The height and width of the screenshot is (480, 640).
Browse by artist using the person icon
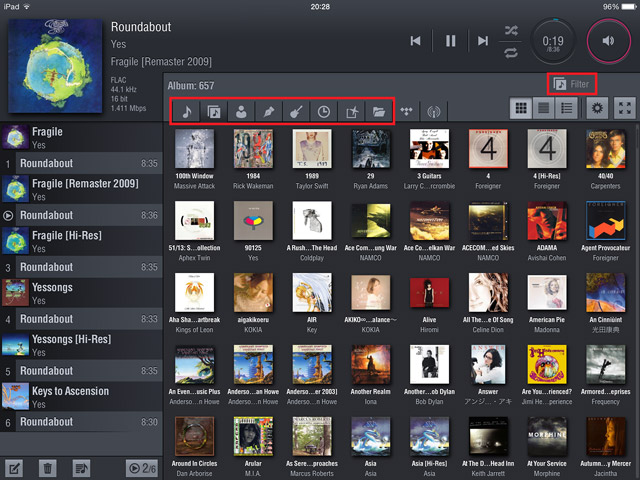click(x=242, y=112)
